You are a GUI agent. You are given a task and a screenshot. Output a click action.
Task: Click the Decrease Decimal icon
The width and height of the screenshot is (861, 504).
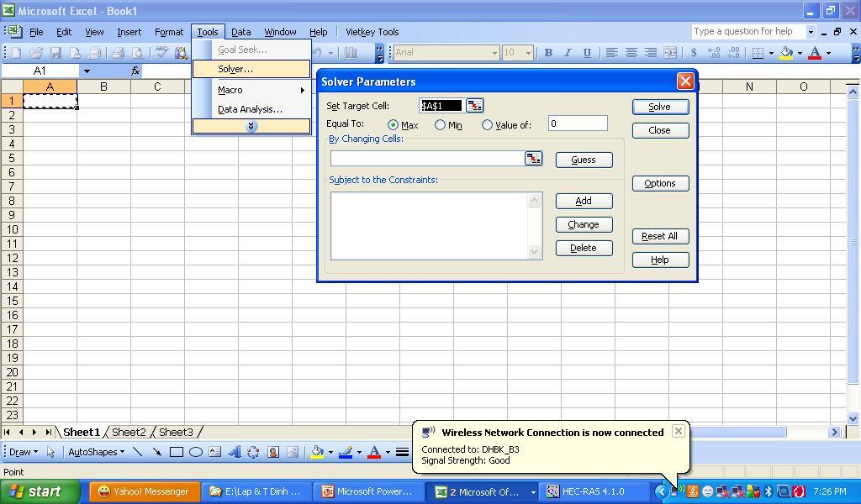click(x=733, y=53)
